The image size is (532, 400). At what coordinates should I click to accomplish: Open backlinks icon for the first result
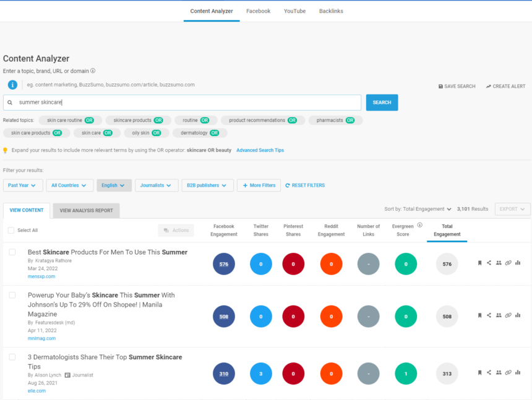pos(508,263)
